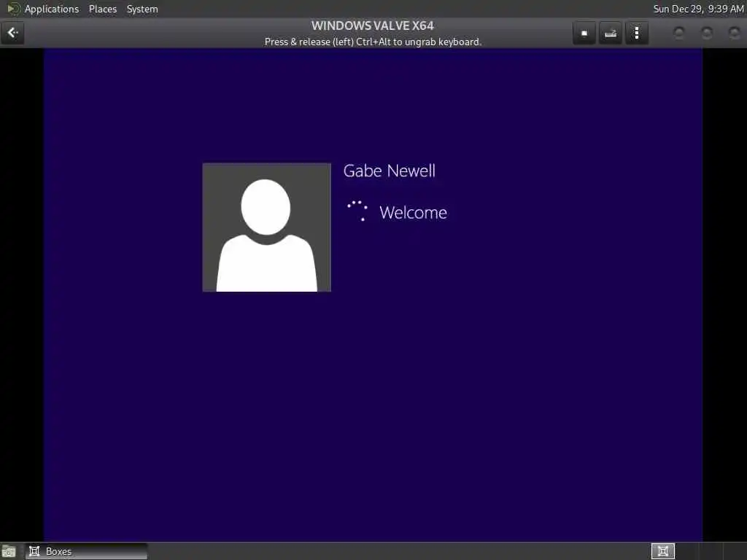Click the WINDOWS VALVE X64 title
Viewport: 747px width, 560px height.
[373, 26]
